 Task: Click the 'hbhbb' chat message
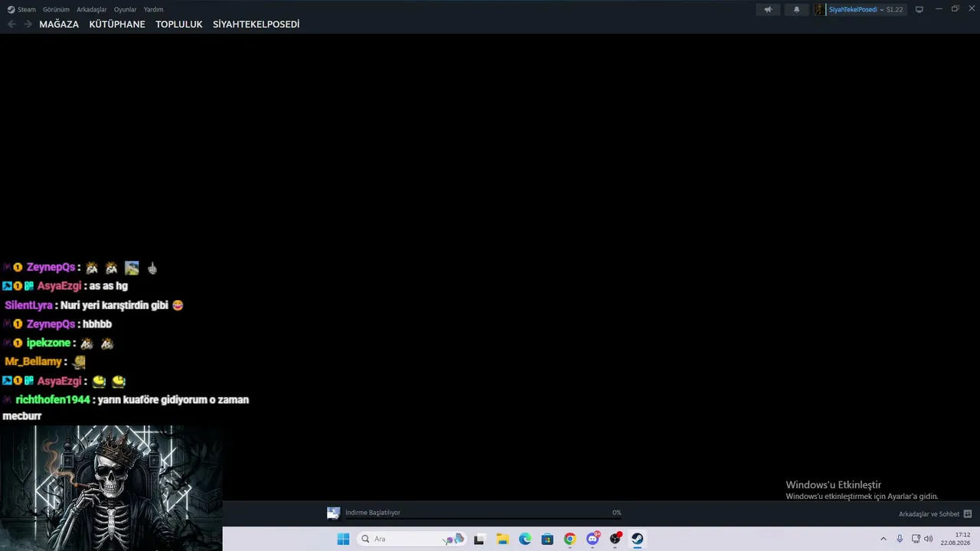tap(97, 324)
